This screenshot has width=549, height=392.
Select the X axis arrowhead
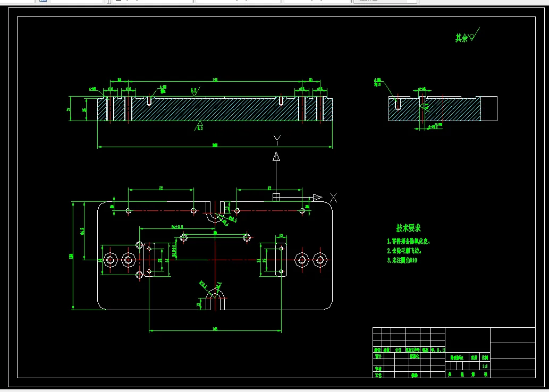coord(317,198)
